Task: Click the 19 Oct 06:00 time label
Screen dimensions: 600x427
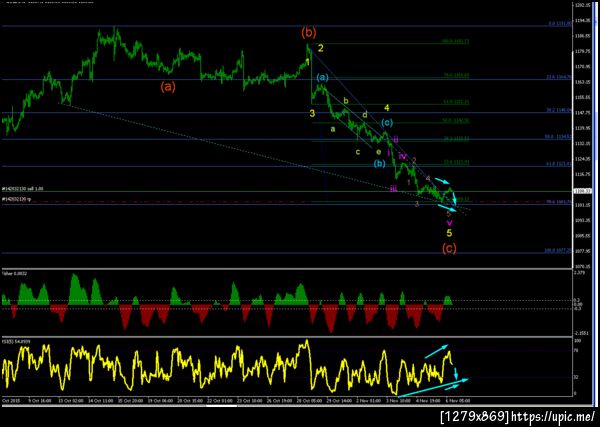Action: coord(162,400)
